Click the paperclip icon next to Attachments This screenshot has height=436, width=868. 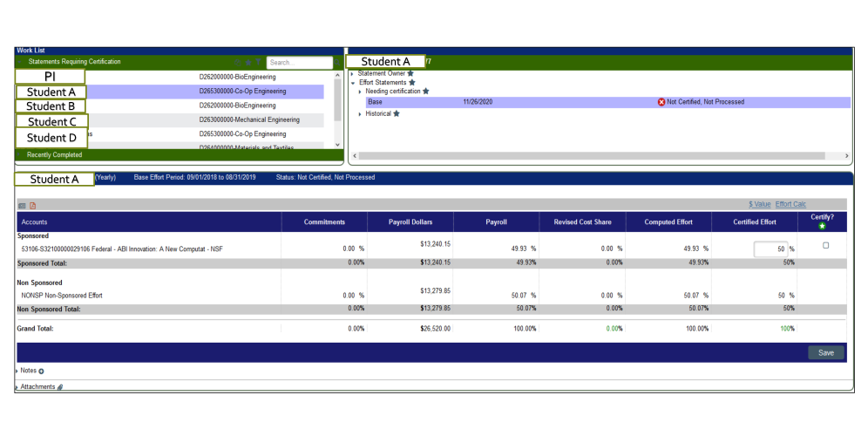point(60,387)
